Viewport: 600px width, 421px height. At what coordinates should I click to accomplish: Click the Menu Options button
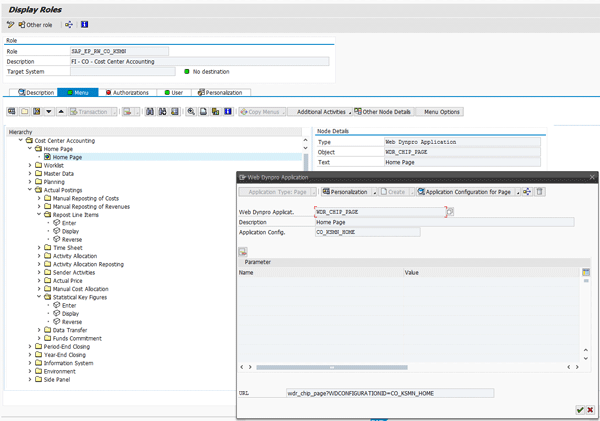tap(441, 112)
